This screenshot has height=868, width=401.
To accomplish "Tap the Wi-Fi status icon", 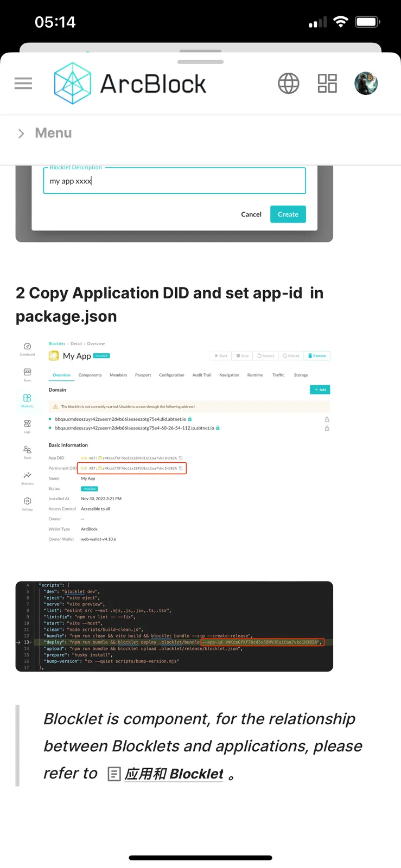I will (x=341, y=22).
